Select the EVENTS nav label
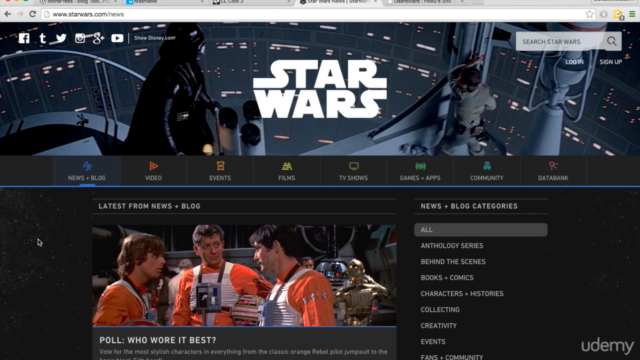 pos(220,178)
